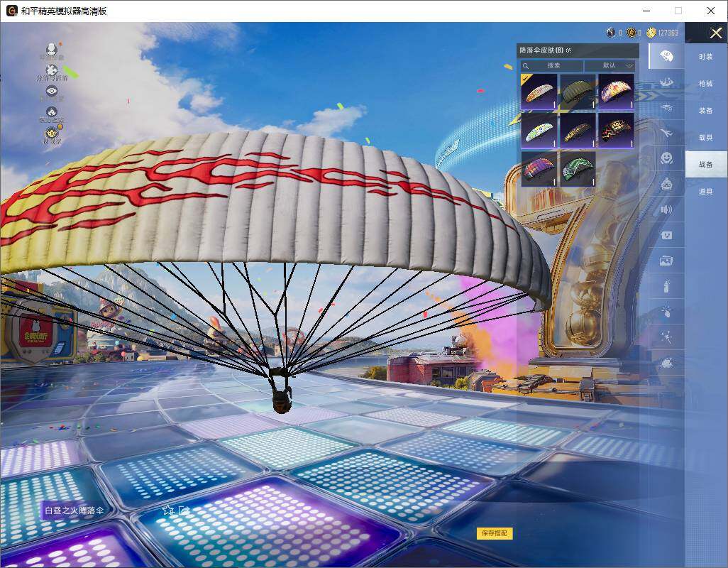Switch to the 载具 tab
The height and width of the screenshot is (568, 728).
(706, 138)
